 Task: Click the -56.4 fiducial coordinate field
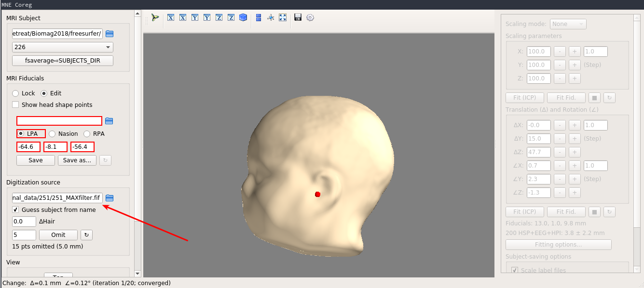82,147
